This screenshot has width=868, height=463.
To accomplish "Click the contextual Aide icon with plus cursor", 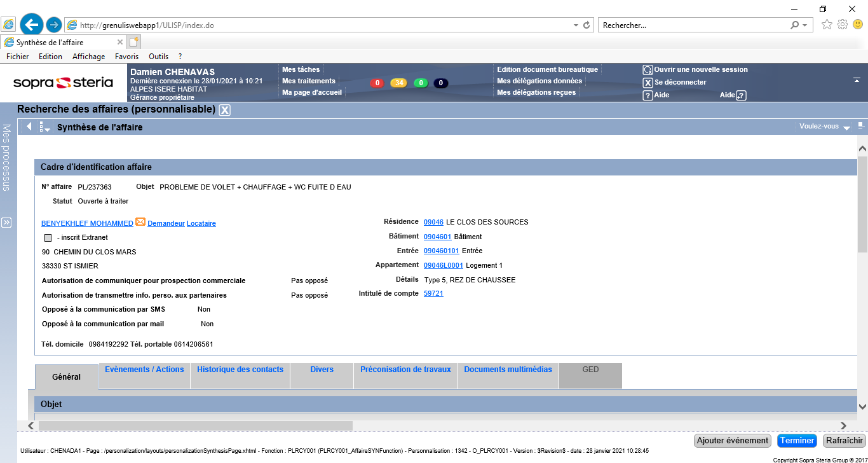I will [x=740, y=95].
